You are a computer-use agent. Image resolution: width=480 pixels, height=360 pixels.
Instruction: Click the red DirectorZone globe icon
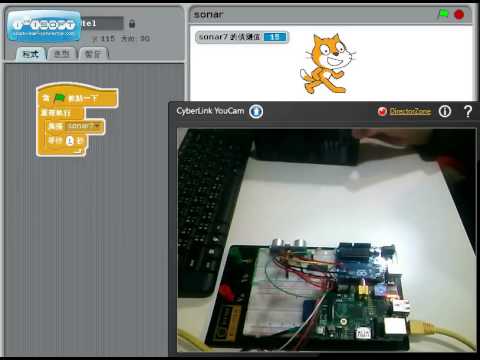[x=382, y=111]
